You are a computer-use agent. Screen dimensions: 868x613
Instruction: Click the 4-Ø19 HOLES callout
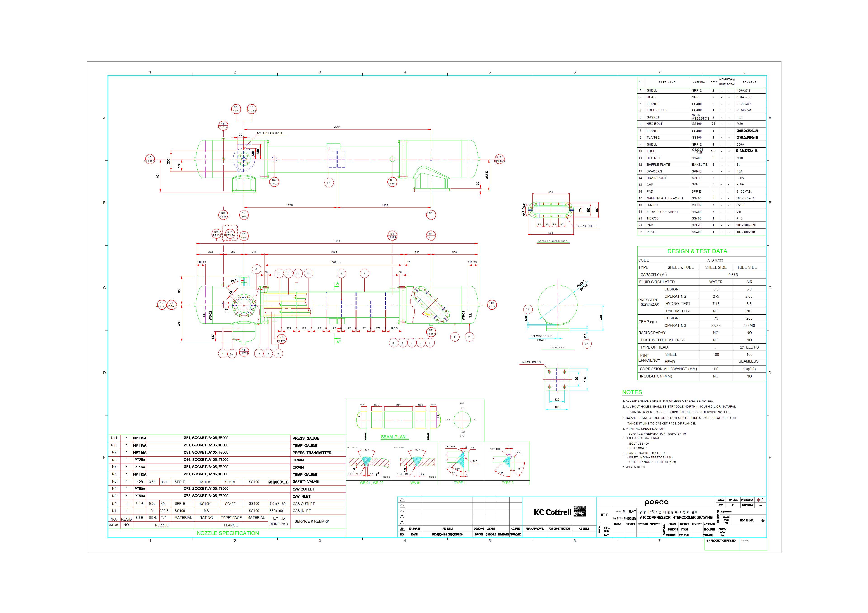531,362
